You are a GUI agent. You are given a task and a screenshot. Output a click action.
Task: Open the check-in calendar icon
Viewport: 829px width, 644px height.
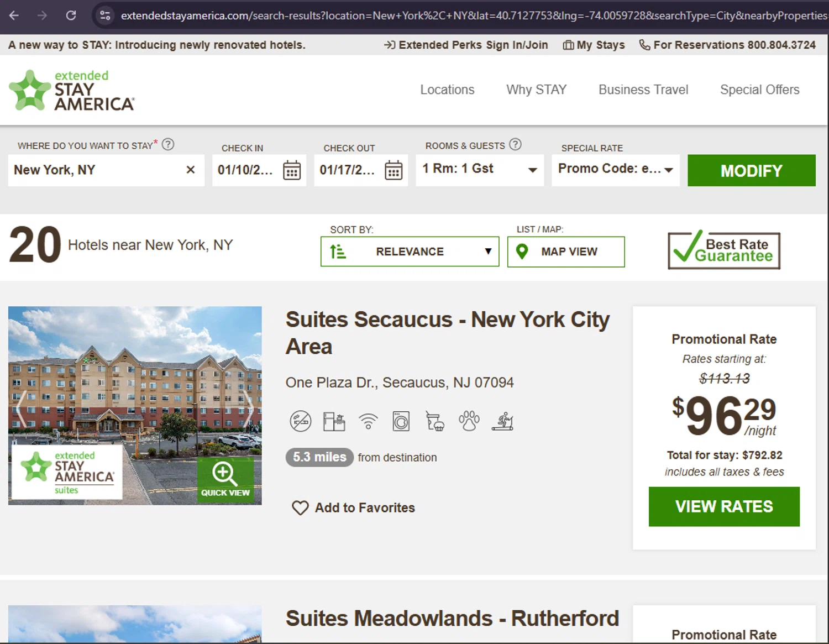[292, 170]
